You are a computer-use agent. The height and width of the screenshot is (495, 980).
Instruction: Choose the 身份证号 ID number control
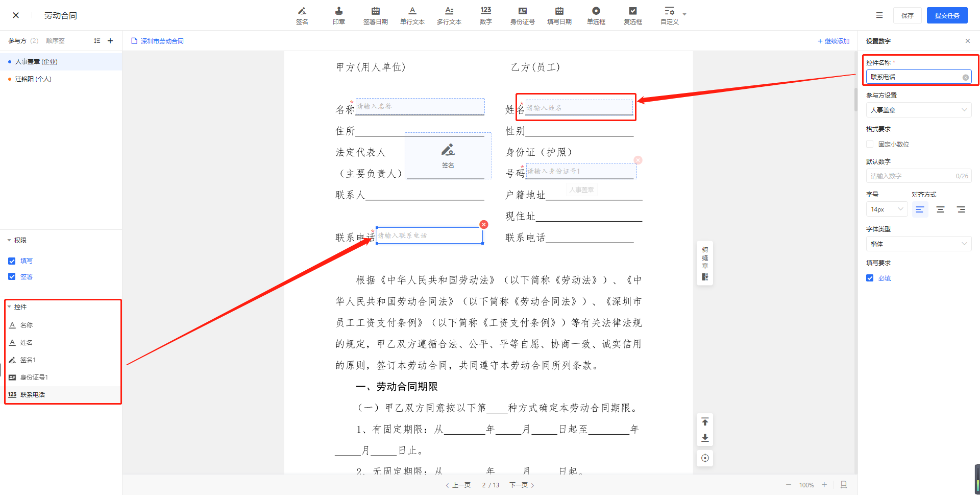coord(522,15)
